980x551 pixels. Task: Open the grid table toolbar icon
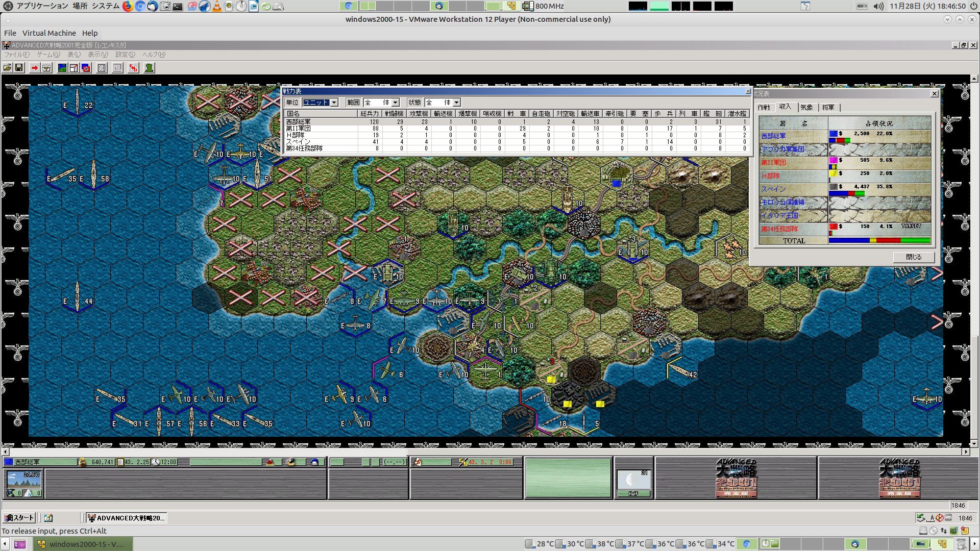coord(102,68)
